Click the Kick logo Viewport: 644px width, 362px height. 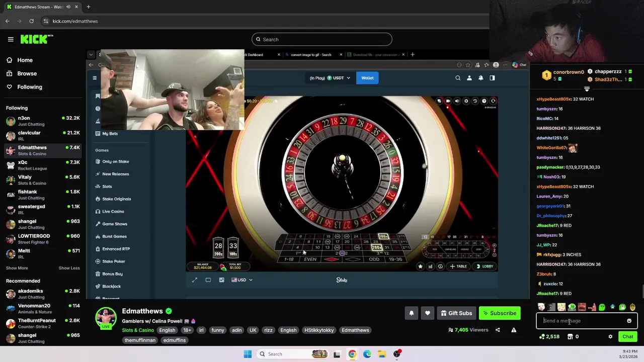click(36, 39)
